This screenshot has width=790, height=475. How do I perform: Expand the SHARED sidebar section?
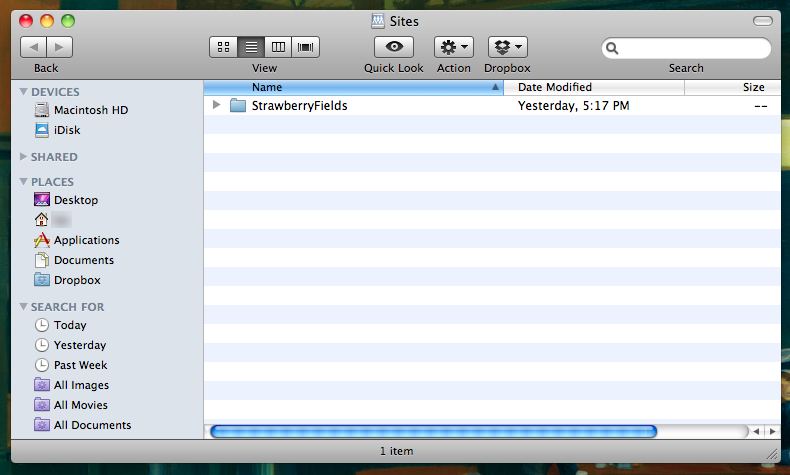tap(23, 157)
